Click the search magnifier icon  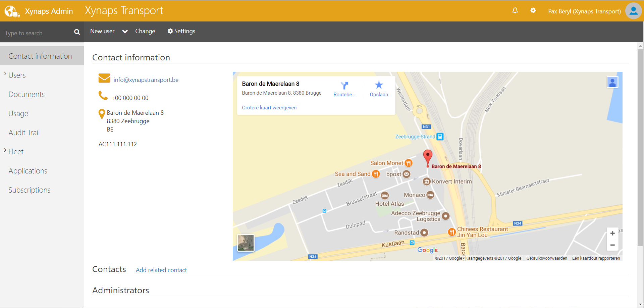pyautogui.click(x=77, y=32)
